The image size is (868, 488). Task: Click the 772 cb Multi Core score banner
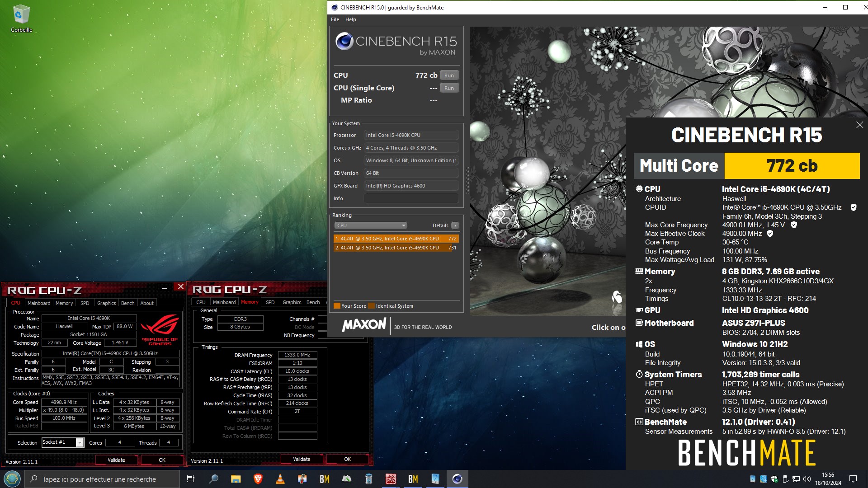pyautogui.click(x=792, y=166)
